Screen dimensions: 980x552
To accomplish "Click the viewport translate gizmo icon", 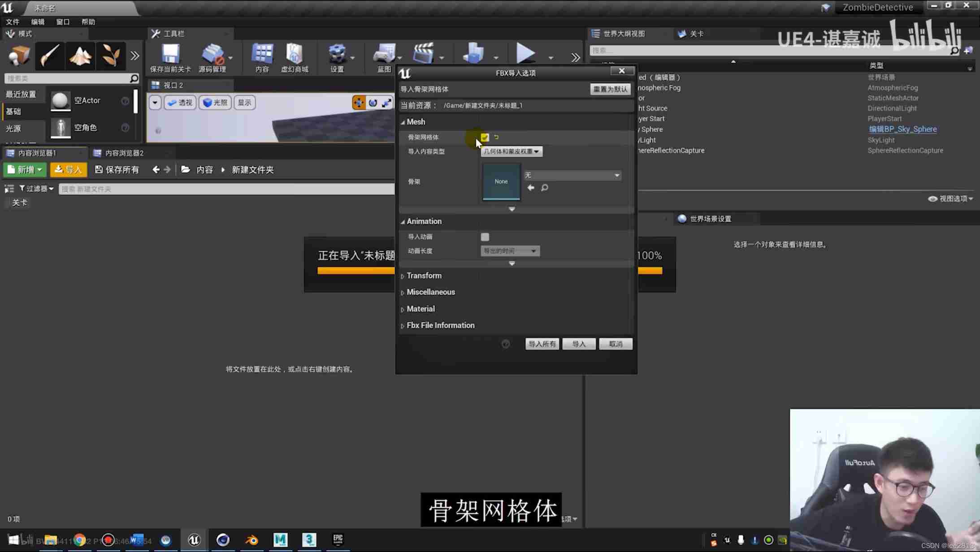I will click(359, 103).
